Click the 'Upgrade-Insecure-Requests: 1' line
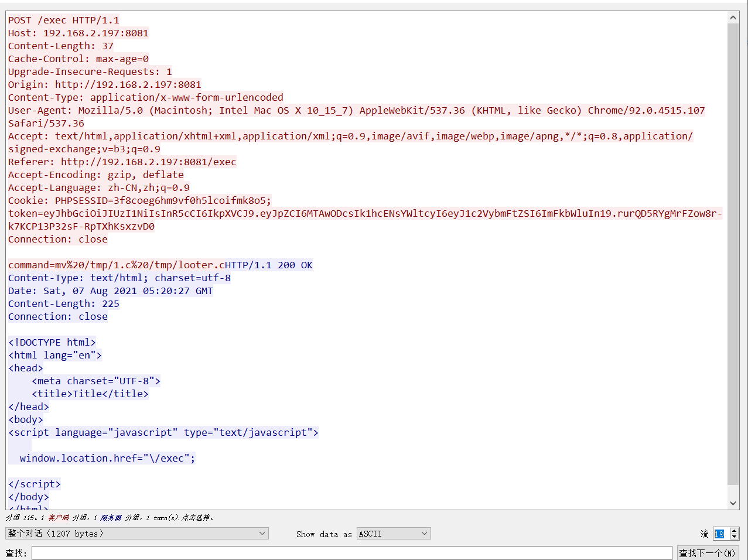Viewport: 748px width, 560px height. point(90,71)
